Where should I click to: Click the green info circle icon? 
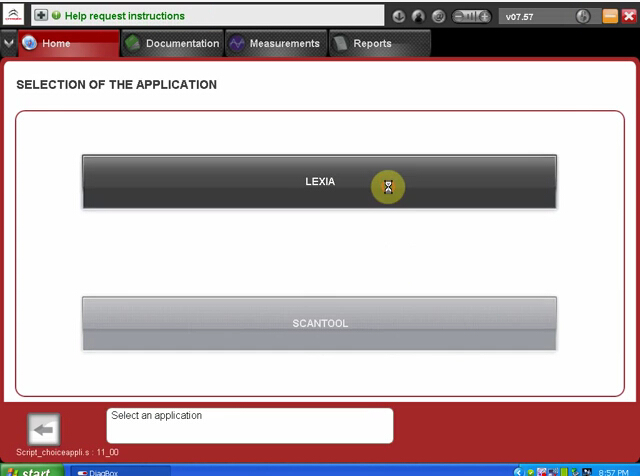point(56,16)
